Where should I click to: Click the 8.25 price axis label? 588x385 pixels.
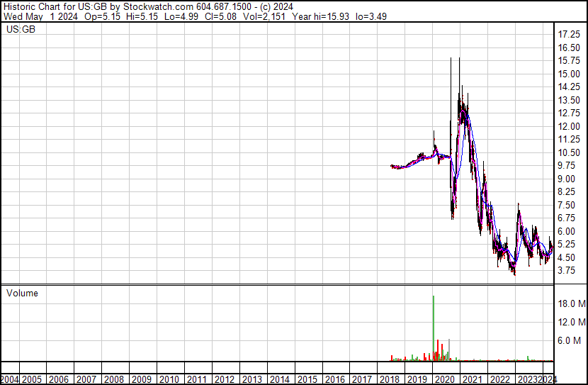tap(567, 192)
